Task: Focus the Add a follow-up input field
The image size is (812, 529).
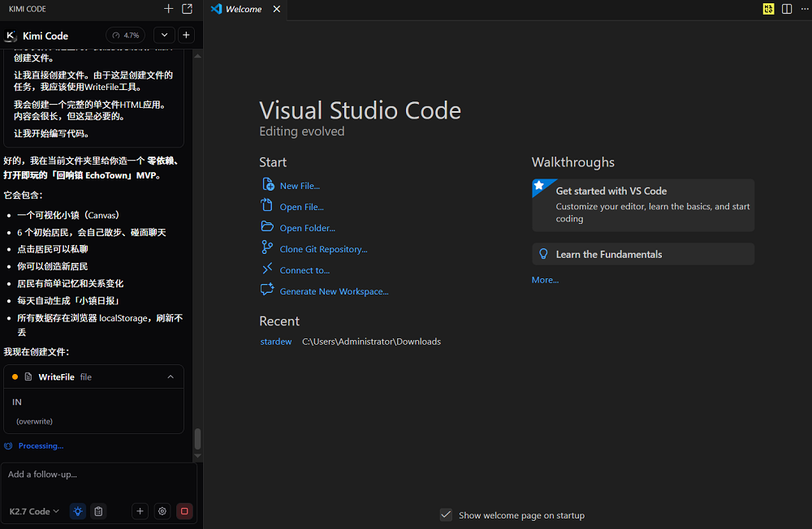Action: click(98, 481)
